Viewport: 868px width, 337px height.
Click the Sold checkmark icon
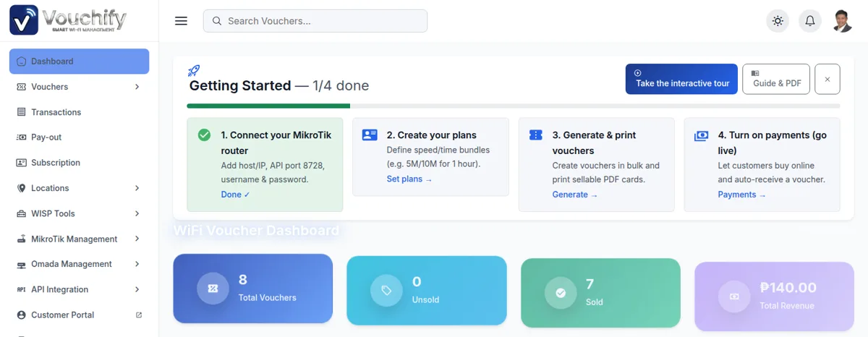click(561, 293)
